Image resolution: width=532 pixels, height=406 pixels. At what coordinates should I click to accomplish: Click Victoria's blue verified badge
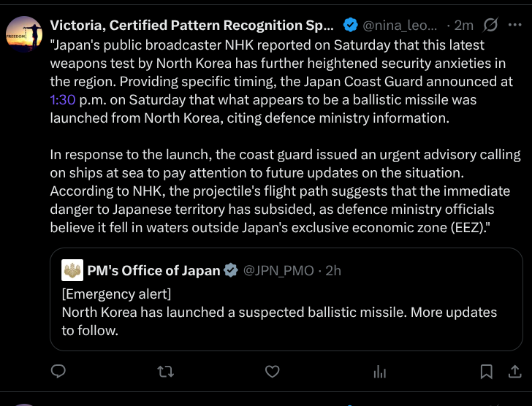350,26
